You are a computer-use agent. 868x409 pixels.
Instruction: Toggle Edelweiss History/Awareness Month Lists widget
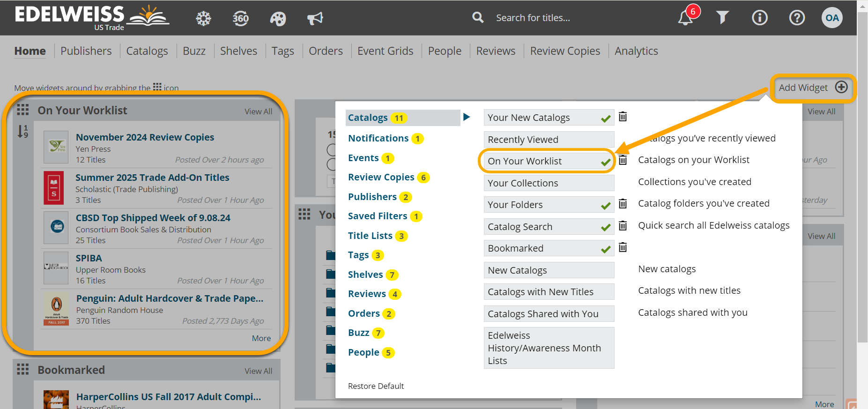(549, 348)
